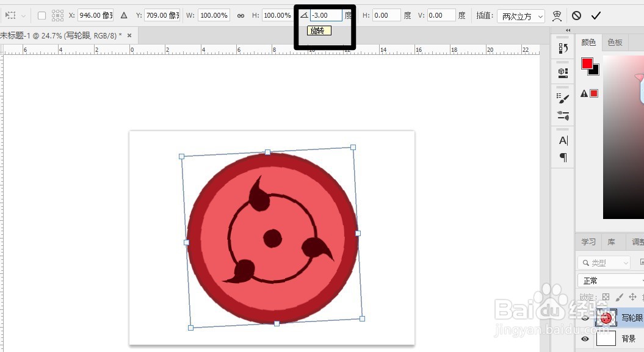The image size is (644, 352).
Task: Click the 写轮眼 layer name
Action: (x=632, y=318)
